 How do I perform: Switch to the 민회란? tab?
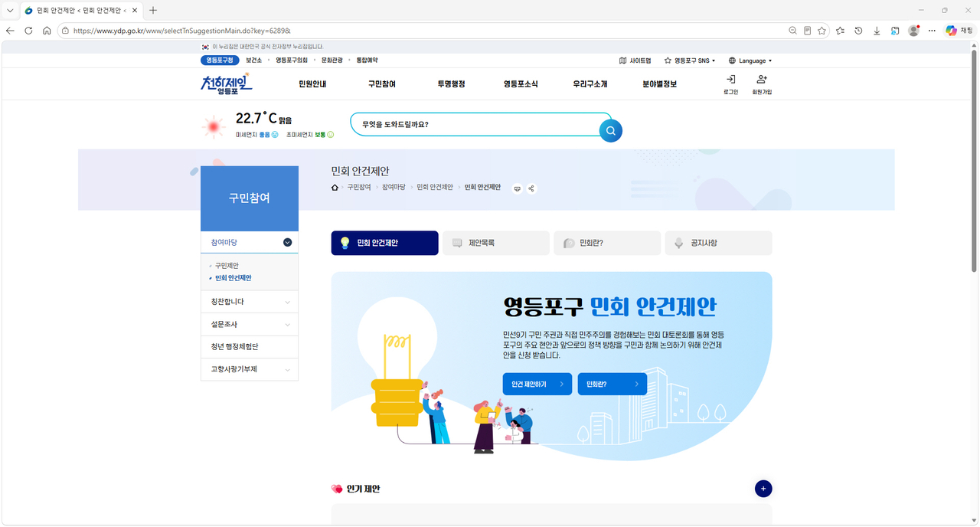(607, 243)
